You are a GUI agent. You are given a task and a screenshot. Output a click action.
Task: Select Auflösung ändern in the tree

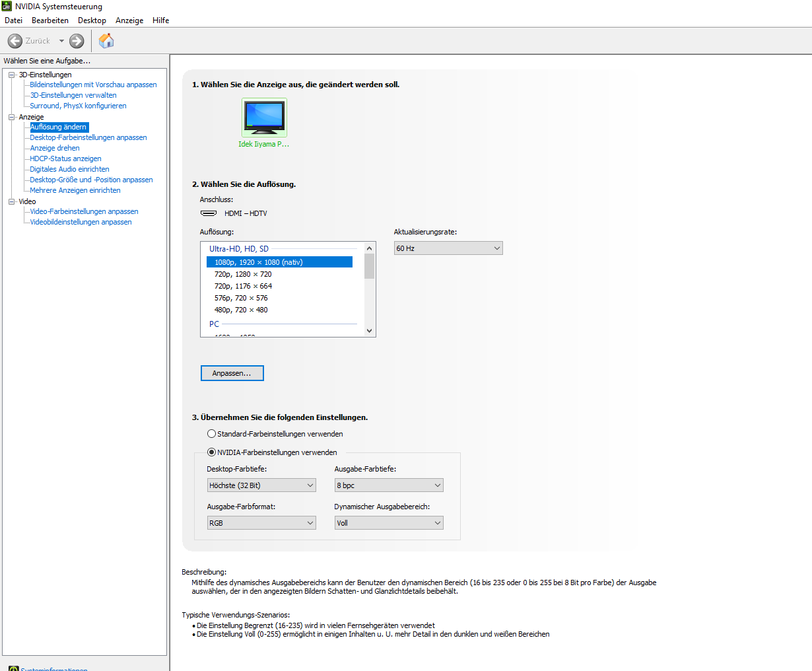pyautogui.click(x=59, y=127)
